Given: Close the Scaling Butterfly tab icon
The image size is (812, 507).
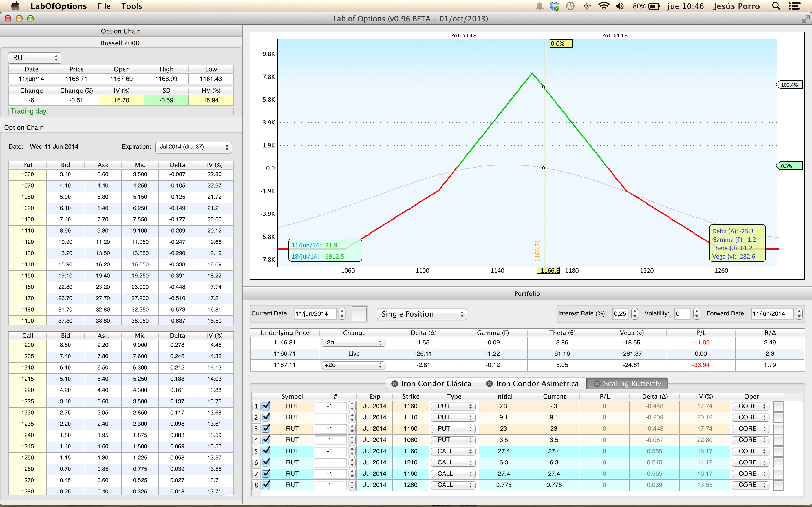Looking at the screenshot, I should tap(597, 384).
